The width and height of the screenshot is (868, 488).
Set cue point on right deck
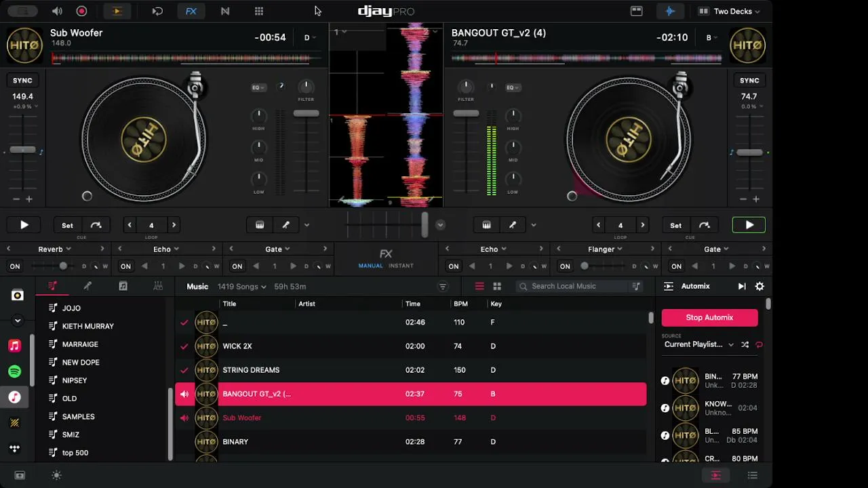(676, 225)
